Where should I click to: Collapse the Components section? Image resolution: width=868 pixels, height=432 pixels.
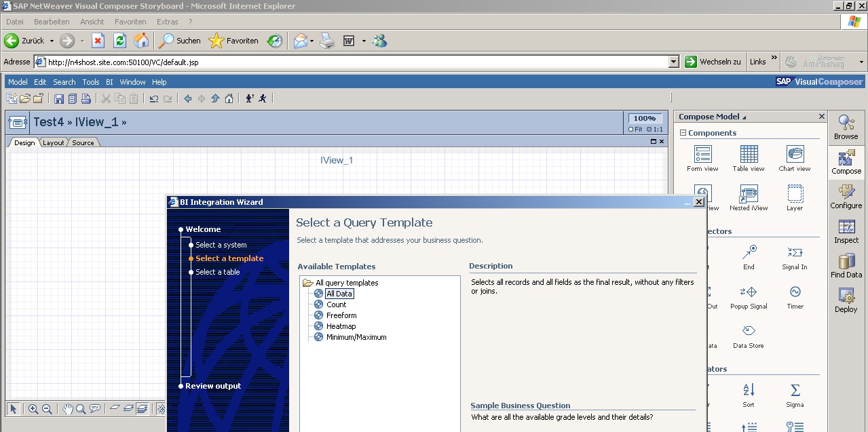click(x=683, y=133)
